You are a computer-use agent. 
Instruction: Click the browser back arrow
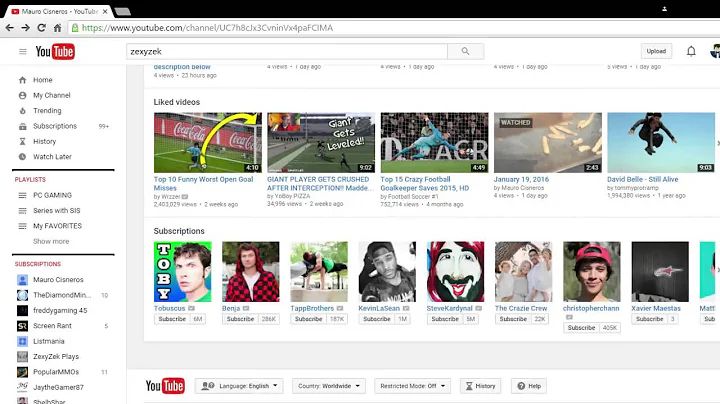tap(10, 28)
